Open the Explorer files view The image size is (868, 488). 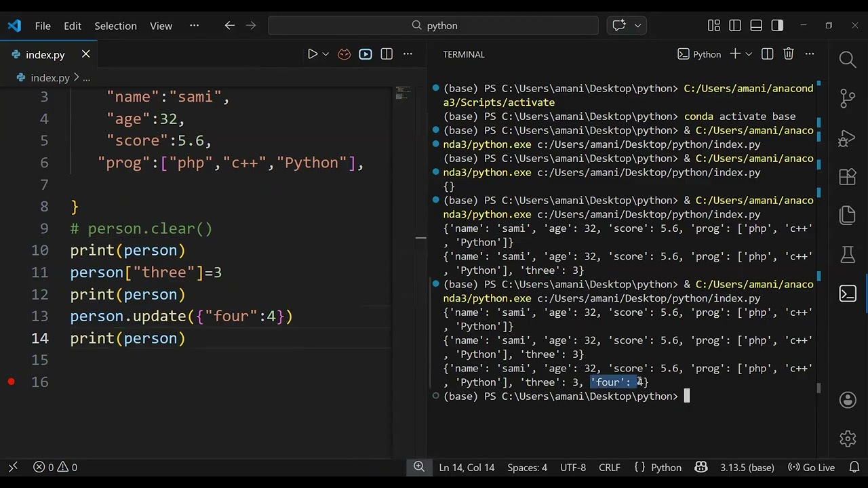848,216
